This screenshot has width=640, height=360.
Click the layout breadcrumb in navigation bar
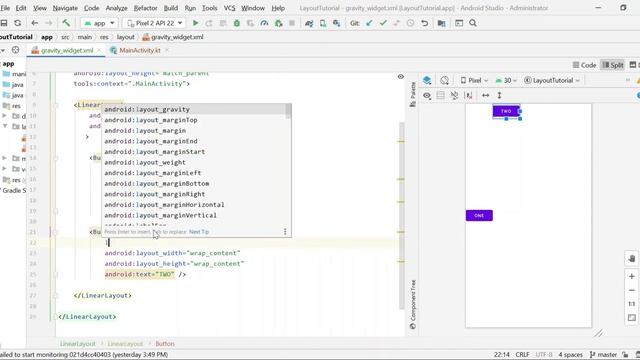126,37
